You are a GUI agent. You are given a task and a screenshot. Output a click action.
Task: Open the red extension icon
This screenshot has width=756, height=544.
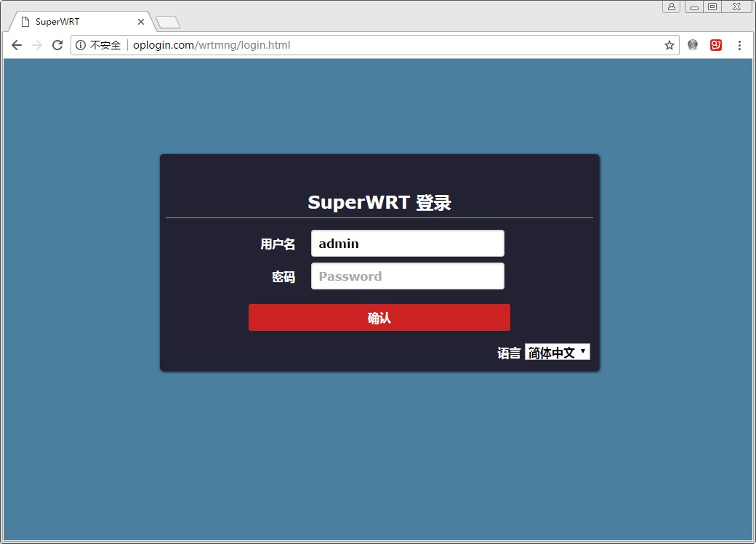pos(716,45)
